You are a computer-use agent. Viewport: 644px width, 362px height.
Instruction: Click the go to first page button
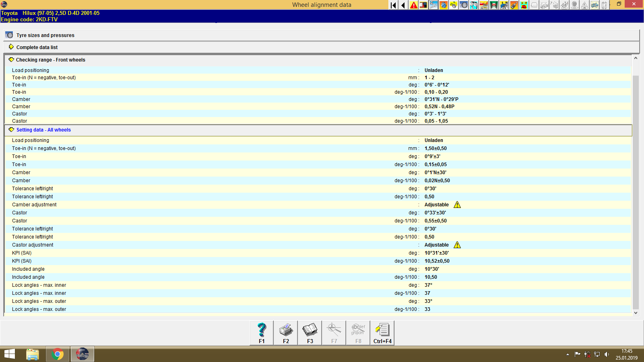(x=393, y=5)
